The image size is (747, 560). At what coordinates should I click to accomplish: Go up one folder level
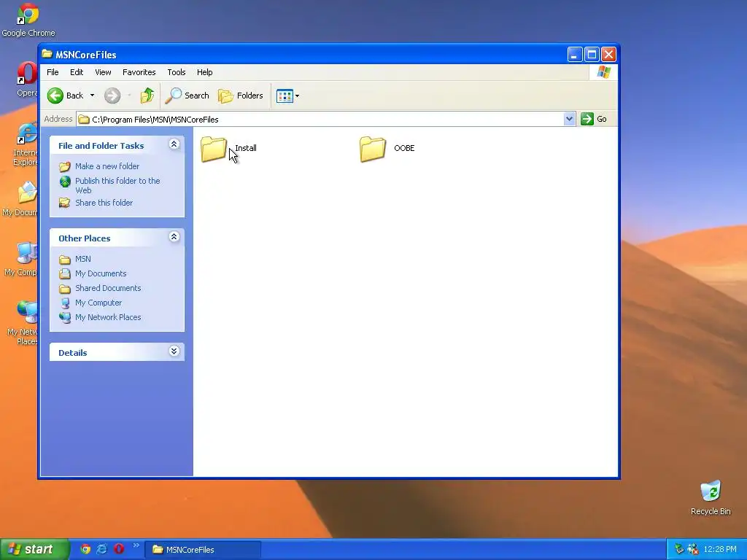(147, 96)
